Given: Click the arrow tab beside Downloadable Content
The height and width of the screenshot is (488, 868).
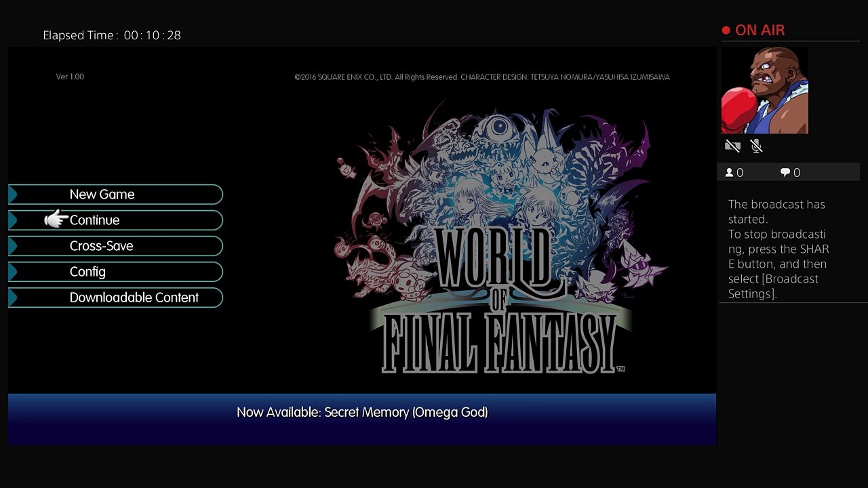Looking at the screenshot, I should [13, 298].
